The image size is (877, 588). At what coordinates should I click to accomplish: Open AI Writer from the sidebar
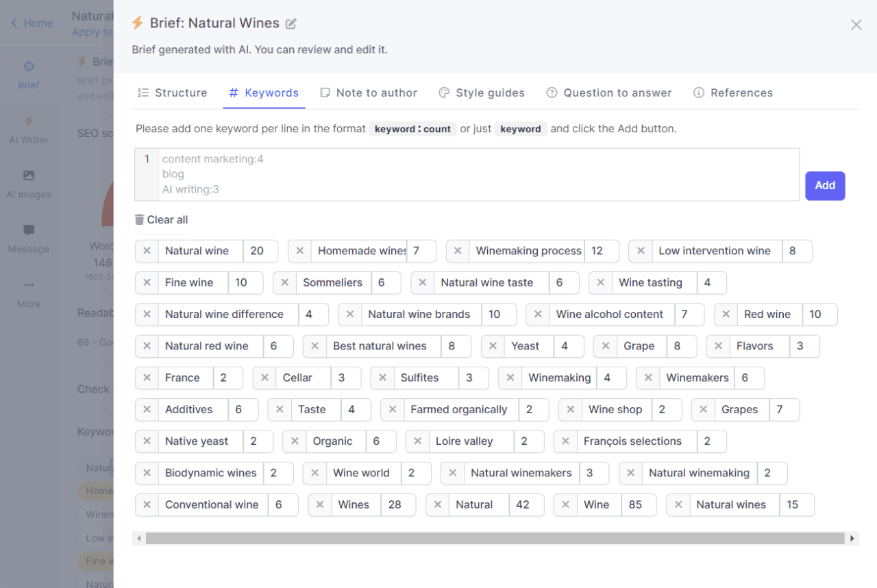[28, 129]
